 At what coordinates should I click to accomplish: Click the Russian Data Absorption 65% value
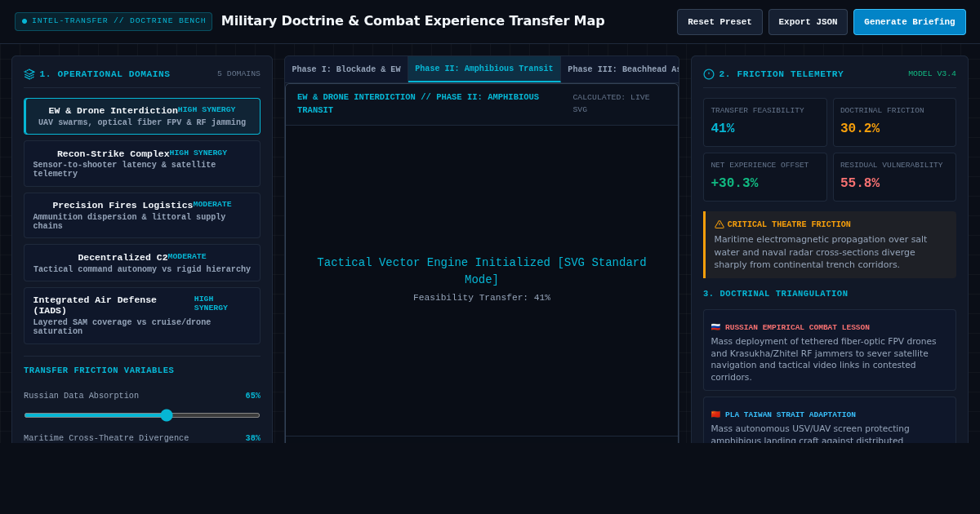(x=253, y=396)
